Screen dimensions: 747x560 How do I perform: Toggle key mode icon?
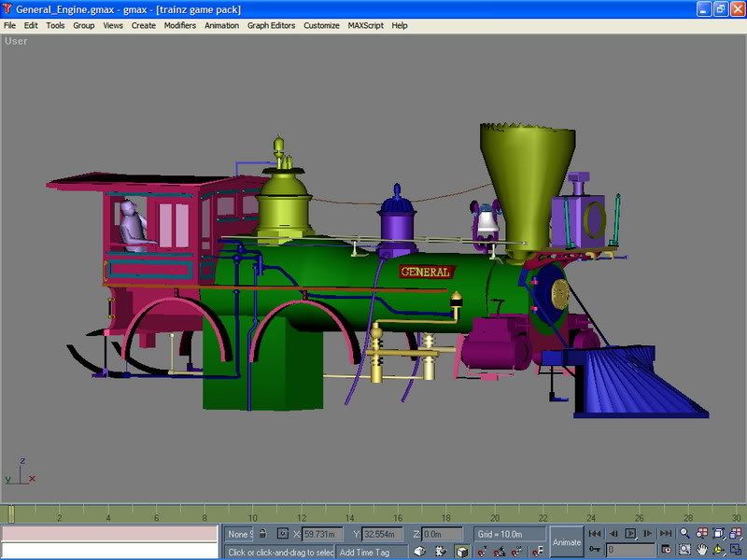[x=595, y=549]
